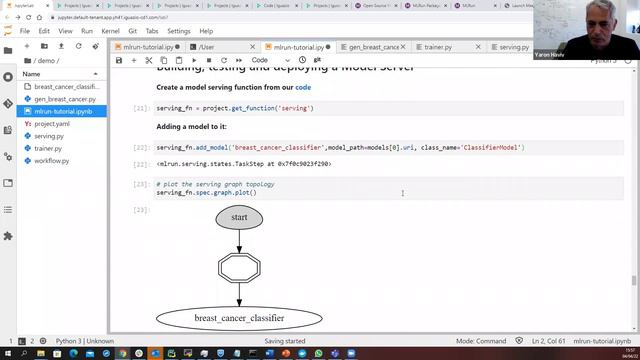
Task: Click the serving_fn.spec.graph.plot() cell
Action: pyautogui.click(x=389, y=188)
